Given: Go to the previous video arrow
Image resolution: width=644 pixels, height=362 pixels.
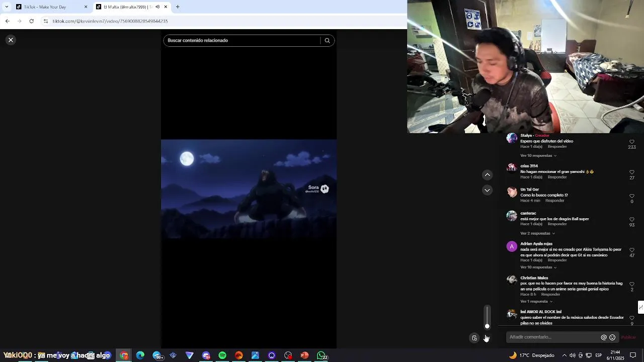Looking at the screenshot, I should click(x=487, y=175).
